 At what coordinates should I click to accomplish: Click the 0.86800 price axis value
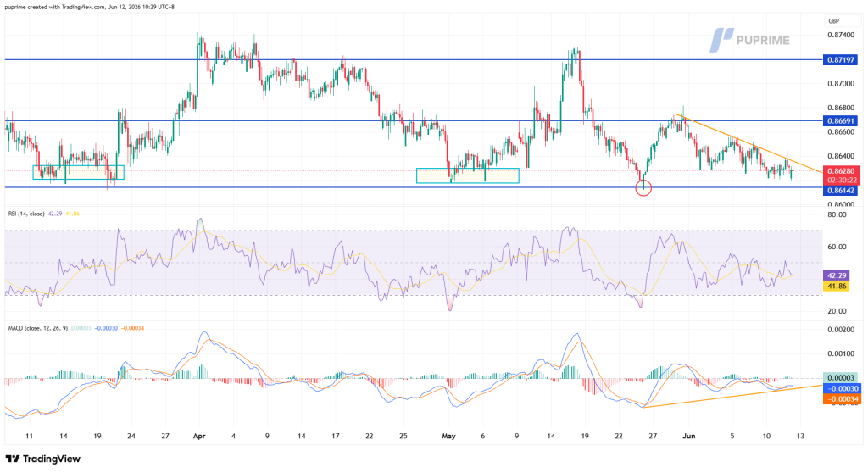tap(841, 108)
